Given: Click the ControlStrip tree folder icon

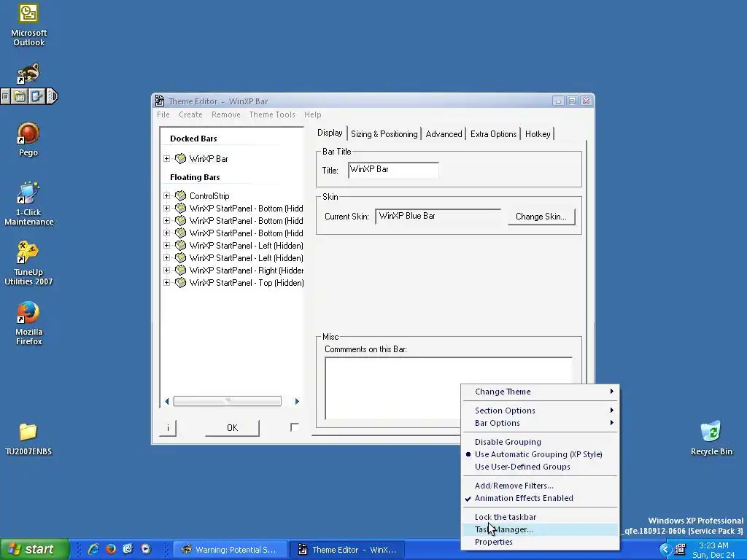Looking at the screenshot, I should tap(180, 195).
